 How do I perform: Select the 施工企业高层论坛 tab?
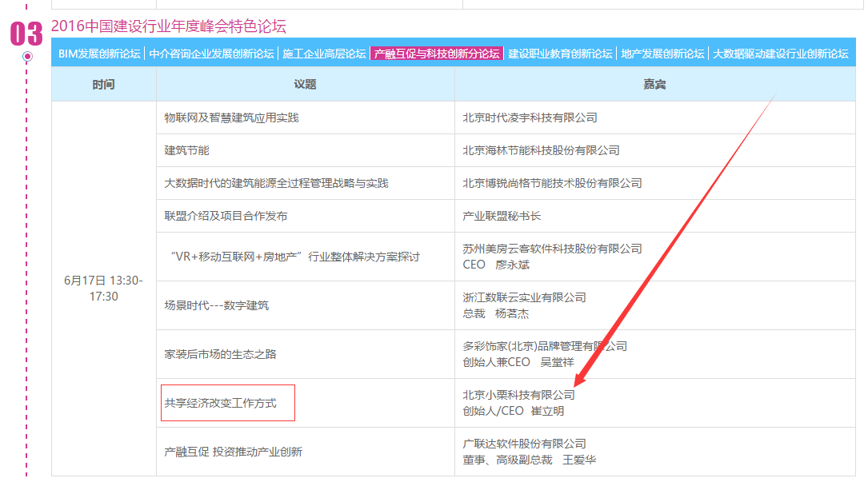pos(324,54)
